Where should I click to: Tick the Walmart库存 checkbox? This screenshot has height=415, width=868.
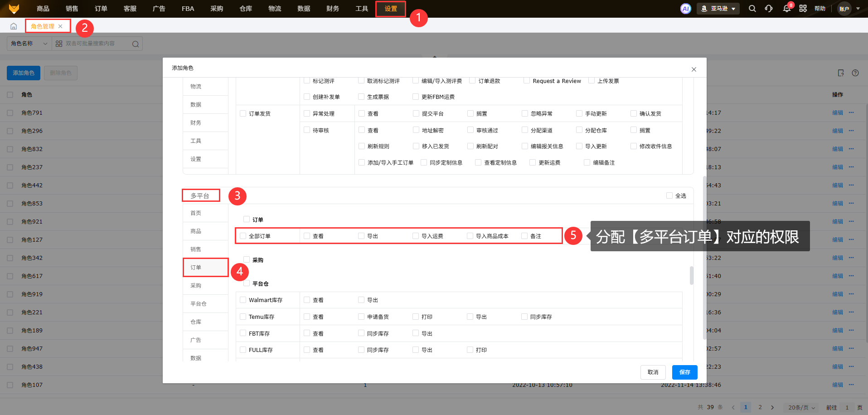pos(243,300)
